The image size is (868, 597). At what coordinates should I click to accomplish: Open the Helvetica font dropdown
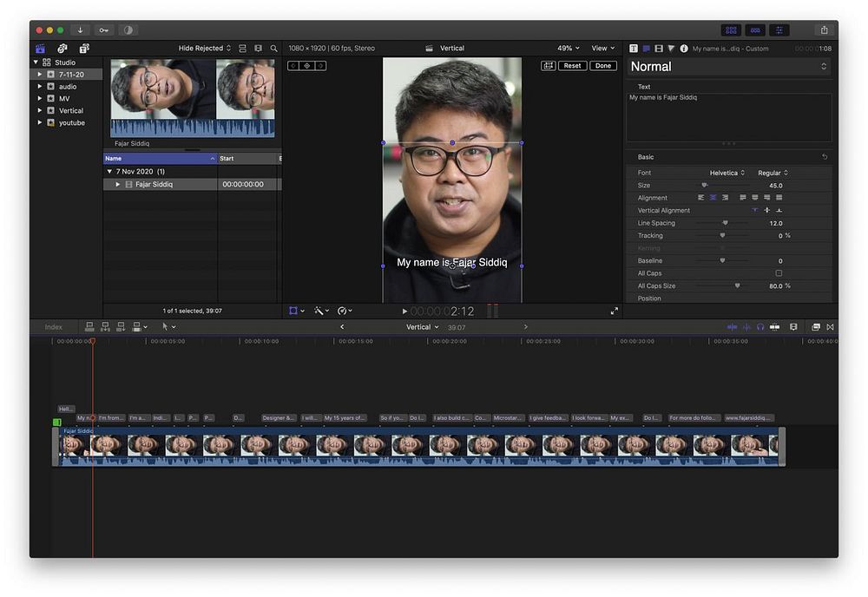pyautogui.click(x=727, y=173)
